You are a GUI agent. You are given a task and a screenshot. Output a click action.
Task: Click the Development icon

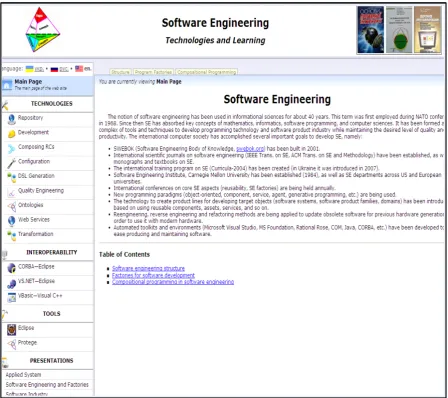coord(11,134)
